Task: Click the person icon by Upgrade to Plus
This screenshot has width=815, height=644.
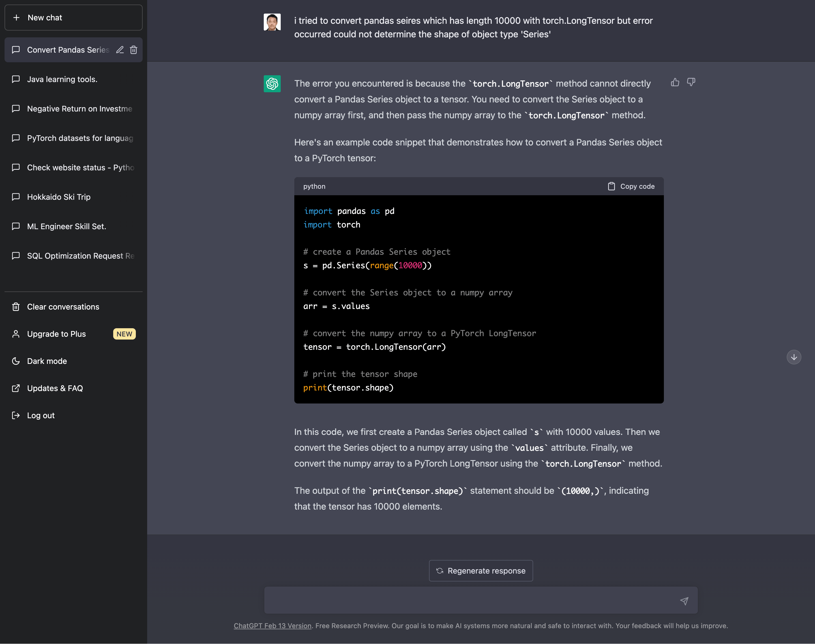Action: pyautogui.click(x=16, y=334)
